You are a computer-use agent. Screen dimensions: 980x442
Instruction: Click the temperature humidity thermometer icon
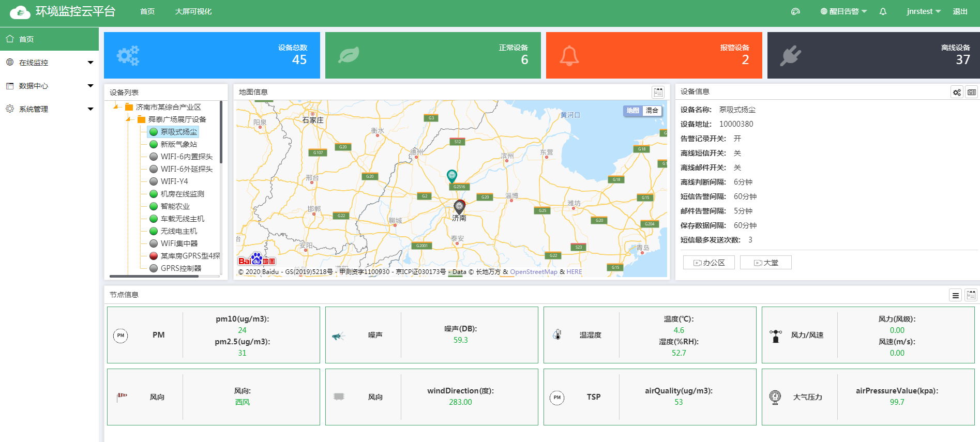[x=557, y=335]
